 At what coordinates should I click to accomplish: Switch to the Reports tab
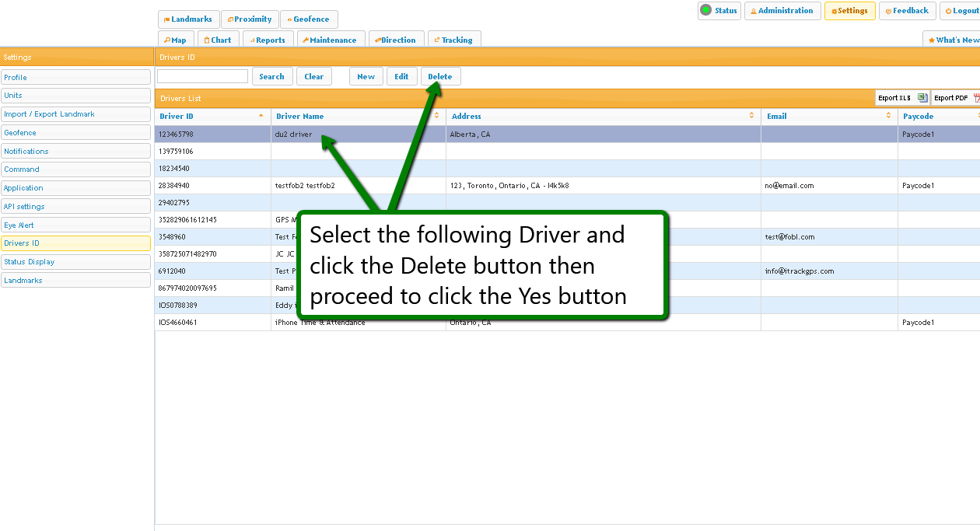268,40
